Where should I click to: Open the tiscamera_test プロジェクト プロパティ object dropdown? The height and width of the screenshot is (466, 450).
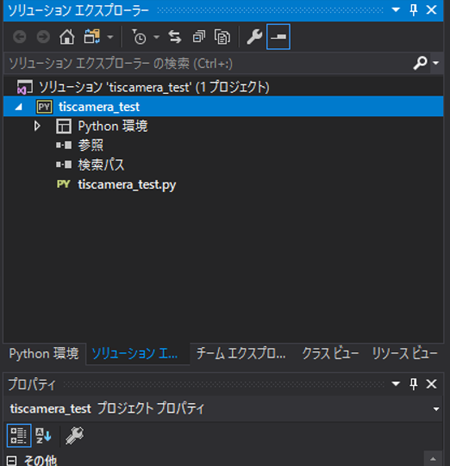pos(436,409)
